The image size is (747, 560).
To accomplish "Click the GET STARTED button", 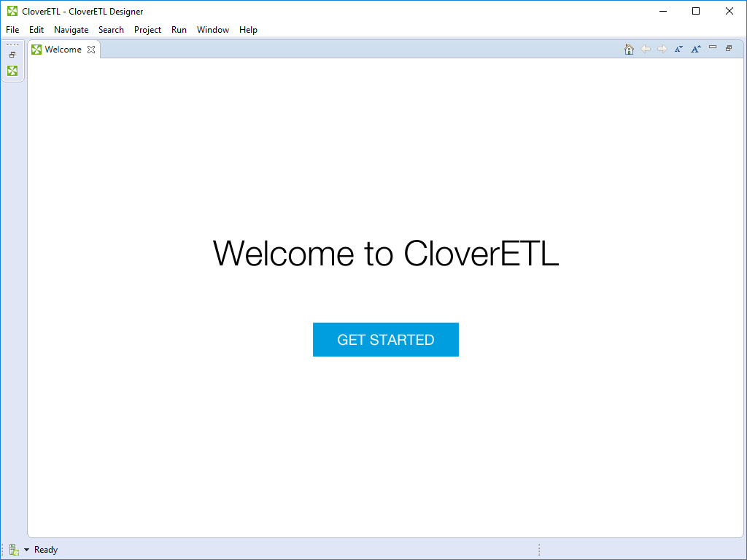I will pyautogui.click(x=386, y=340).
